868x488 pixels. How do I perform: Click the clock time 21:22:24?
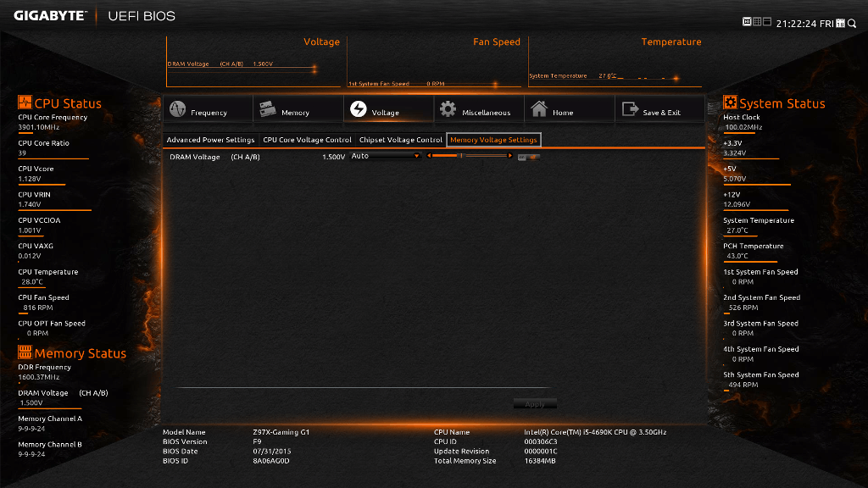point(796,24)
